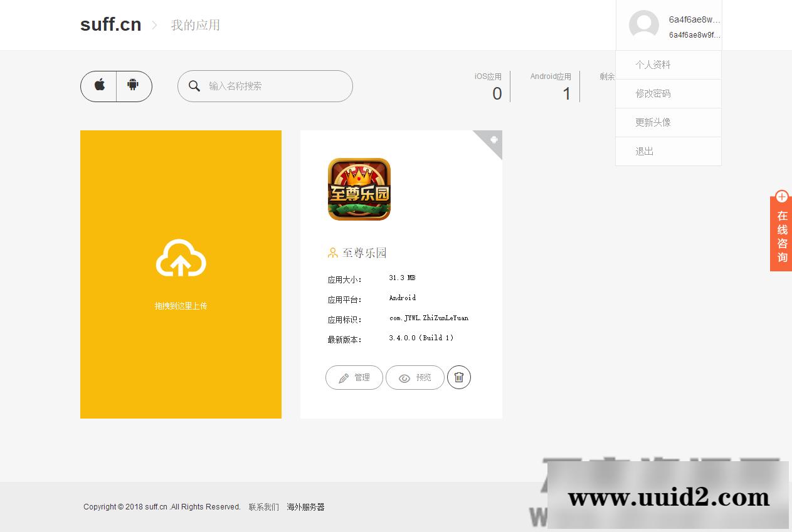Click the user avatar icon
Image resolution: width=792 pixels, height=532 pixels.
pos(643,25)
